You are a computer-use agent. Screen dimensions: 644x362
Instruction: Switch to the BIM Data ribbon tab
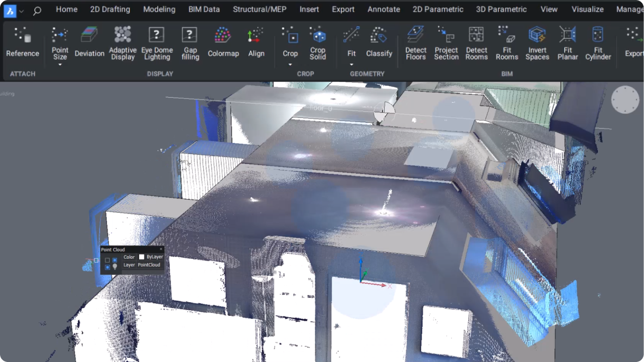tap(204, 10)
